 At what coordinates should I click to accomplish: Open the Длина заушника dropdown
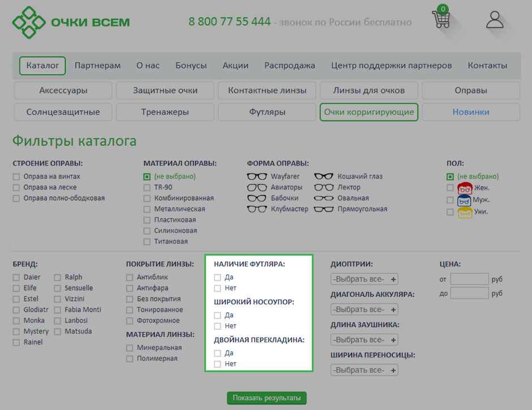[364, 340]
